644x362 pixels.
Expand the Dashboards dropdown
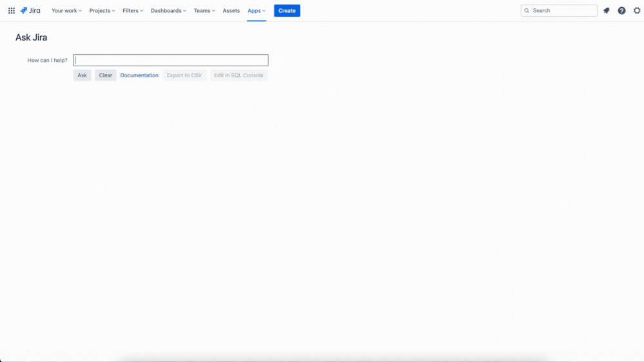168,11
